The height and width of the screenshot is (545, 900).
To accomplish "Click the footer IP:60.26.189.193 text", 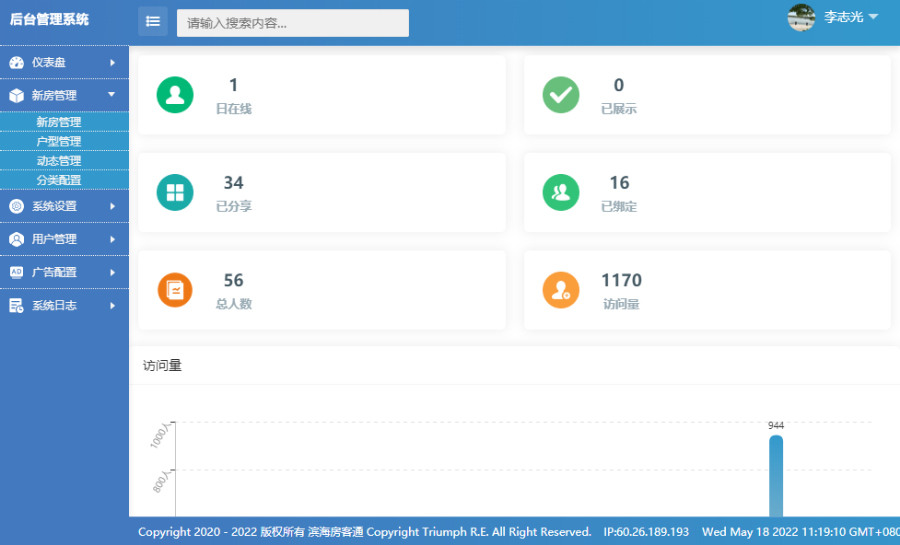I will (646, 532).
